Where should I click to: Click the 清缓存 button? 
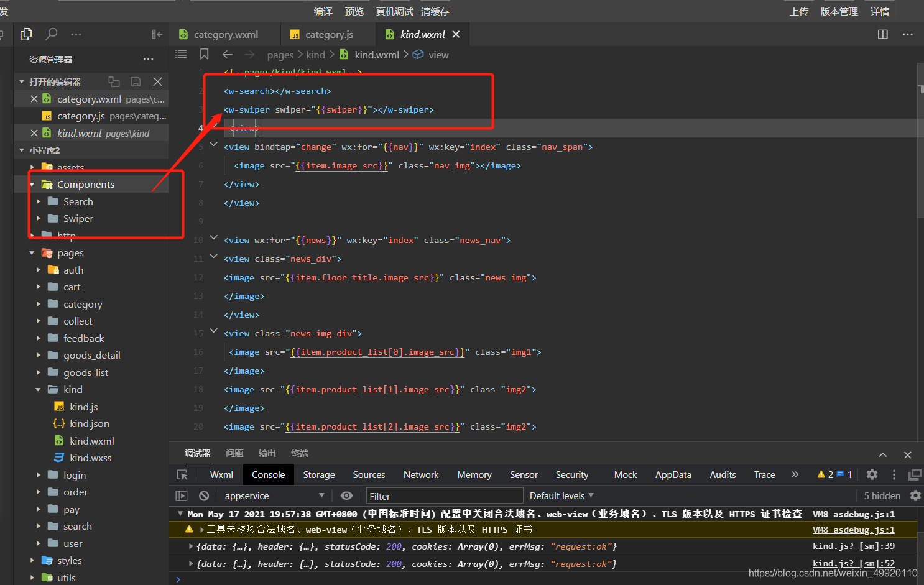tap(435, 12)
